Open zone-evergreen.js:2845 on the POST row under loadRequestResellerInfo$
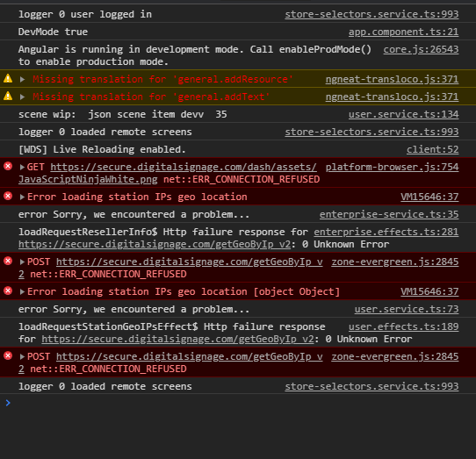Viewport: 476px width, 459px height. (x=395, y=262)
